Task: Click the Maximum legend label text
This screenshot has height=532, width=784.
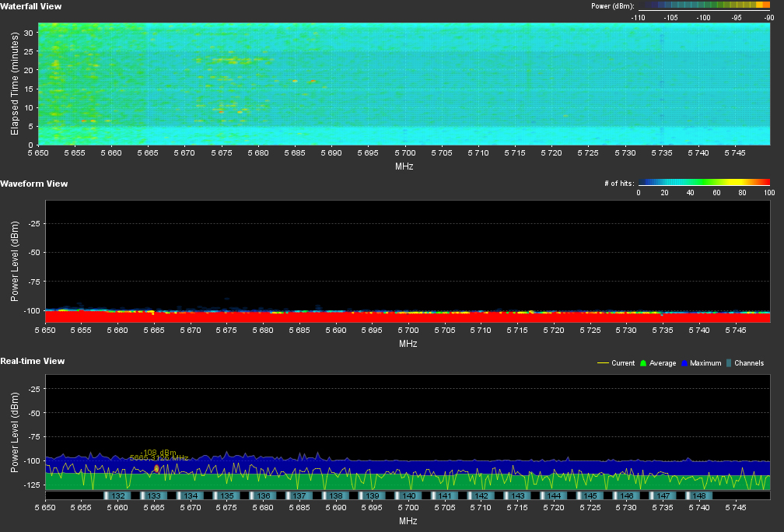Action: pos(705,363)
